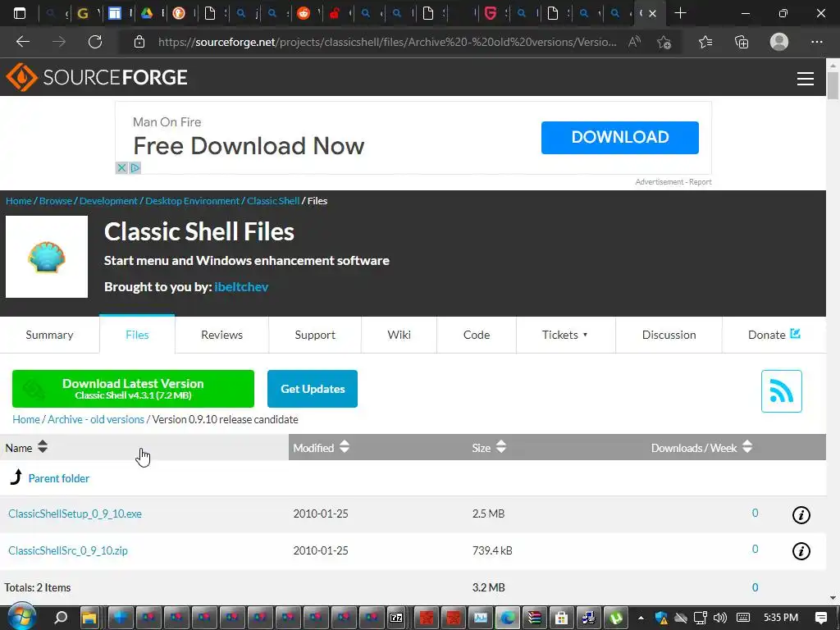Activate Read aloud icon in address bar
840x630 pixels.
pos(634,42)
